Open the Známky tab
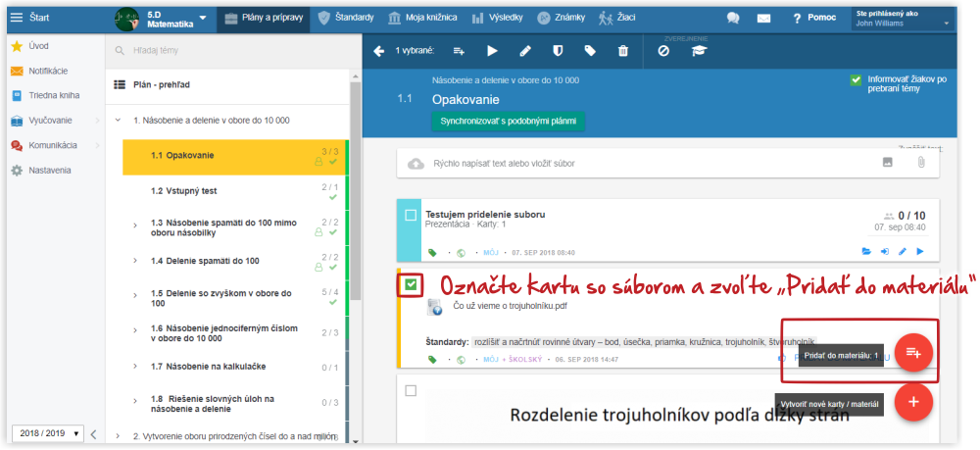This screenshot has height=450, width=980. coord(561,18)
